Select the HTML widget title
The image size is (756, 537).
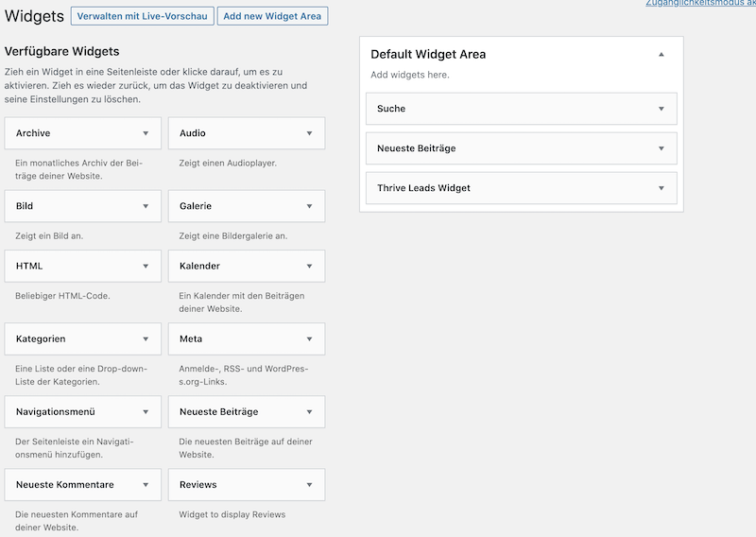pyautogui.click(x=29, y=266)
